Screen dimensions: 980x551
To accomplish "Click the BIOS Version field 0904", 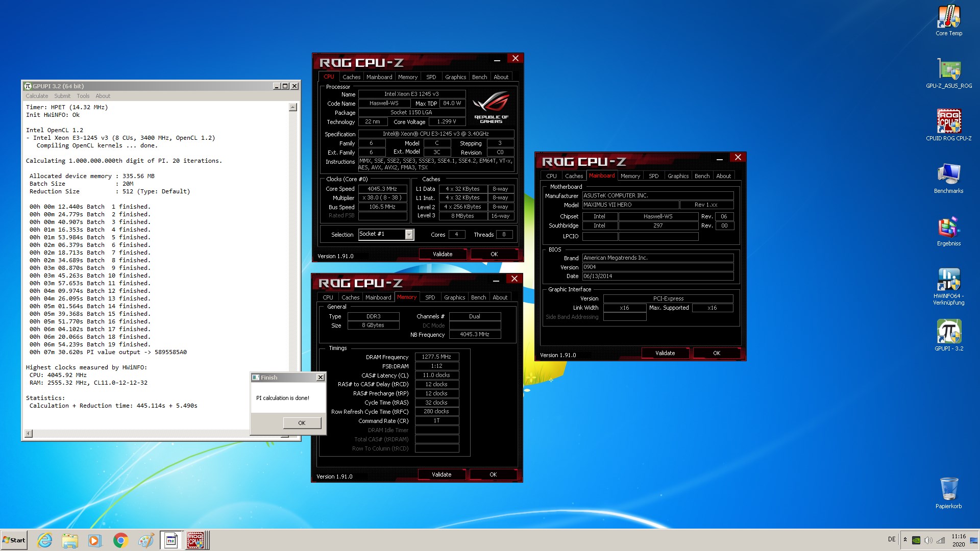I will click(x=658, y=267).
